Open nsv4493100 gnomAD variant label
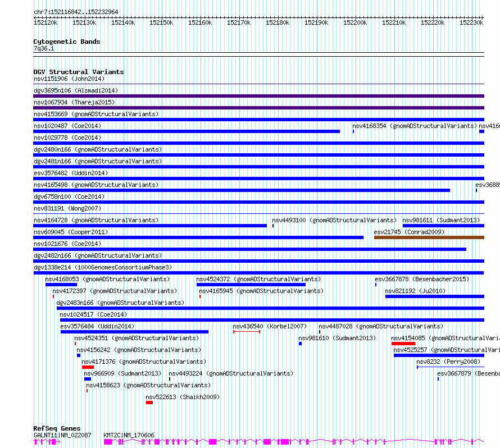Image resolution: width=500 pixels, height=448 pixels. (334, 220)
